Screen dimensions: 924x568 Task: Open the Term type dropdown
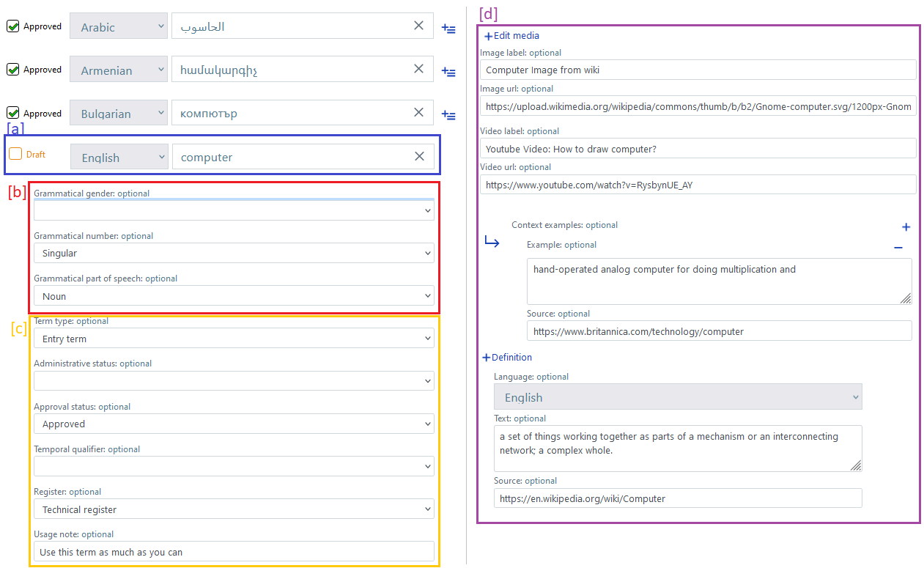tap(234, 339)
